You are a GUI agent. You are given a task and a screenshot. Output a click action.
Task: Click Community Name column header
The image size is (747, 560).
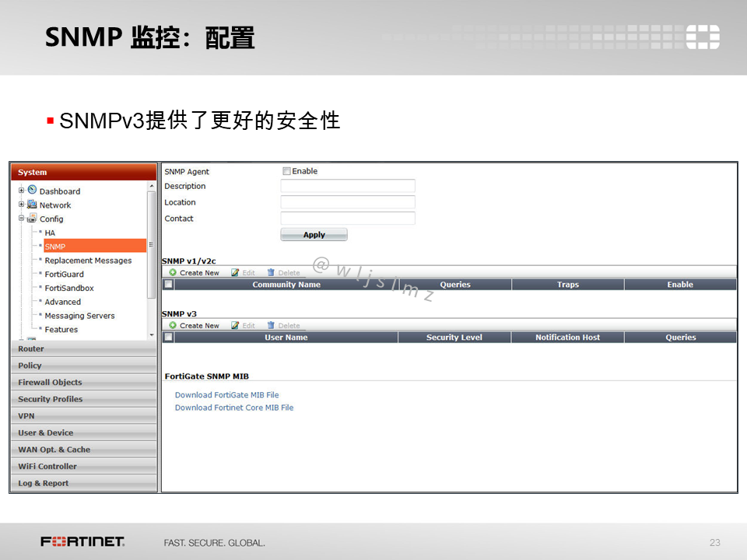(x=286, y=285)
